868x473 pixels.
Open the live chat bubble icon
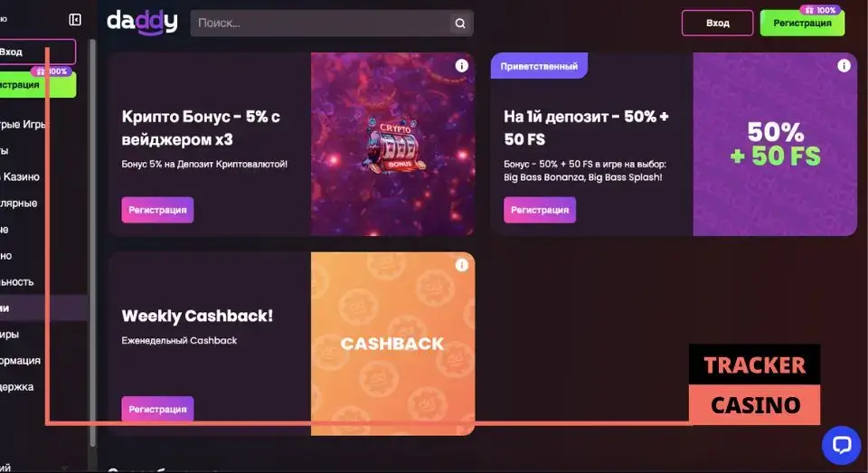(x=842, y=445)
